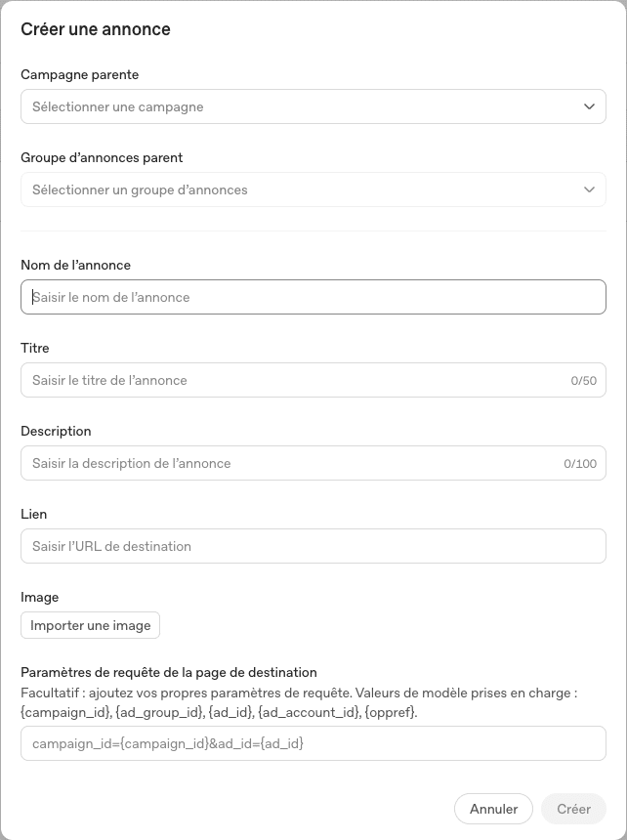Click the 0/50 title character counter
The image size is (627, 840).
[x=584, y=380]
